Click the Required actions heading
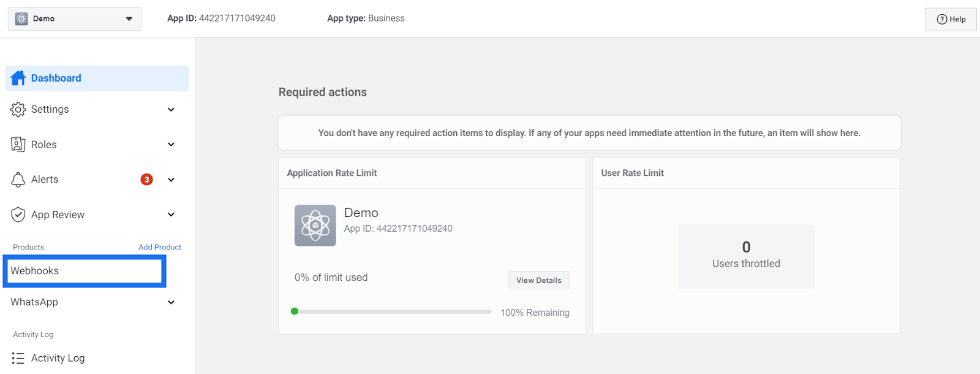This screenshot has height=374, width=980. (323, 92)
